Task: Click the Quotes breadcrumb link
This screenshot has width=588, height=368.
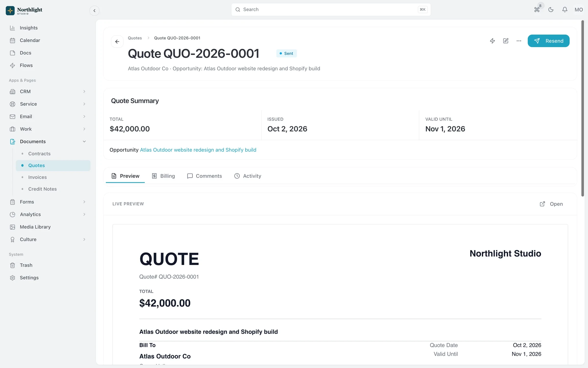Action: pyautogui.click(x=135, y=38)
